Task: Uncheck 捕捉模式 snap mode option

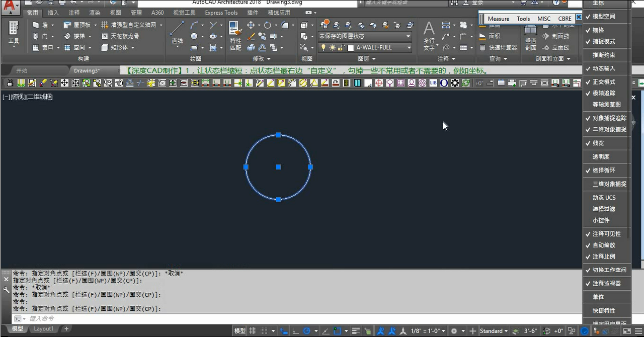Action: [606, 41]
